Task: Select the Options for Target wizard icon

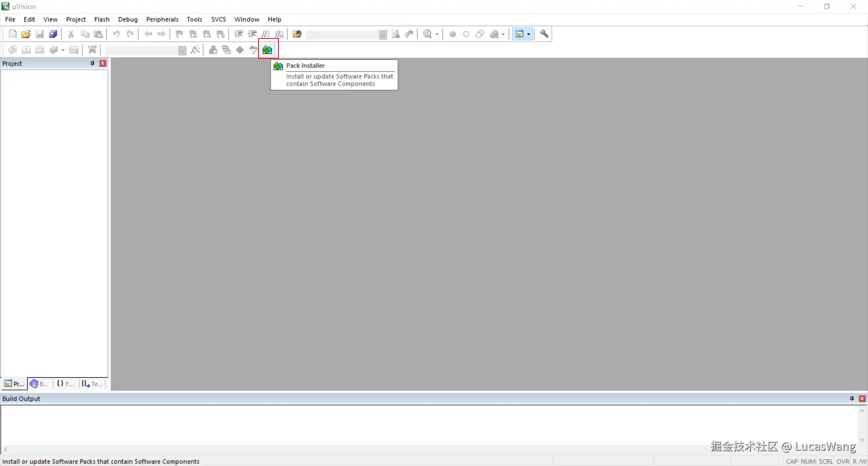Action: (196, 50)
